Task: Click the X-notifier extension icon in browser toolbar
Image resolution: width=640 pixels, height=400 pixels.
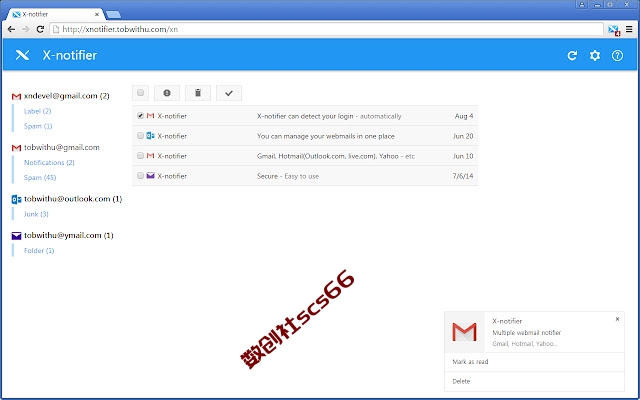Action: (x=613, y=30)
